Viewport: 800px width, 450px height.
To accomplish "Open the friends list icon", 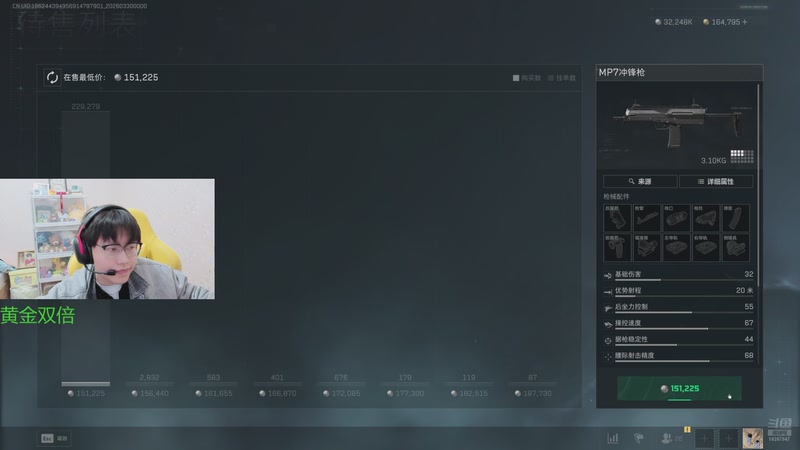I will pyautogui.click(x=666, y=438).
